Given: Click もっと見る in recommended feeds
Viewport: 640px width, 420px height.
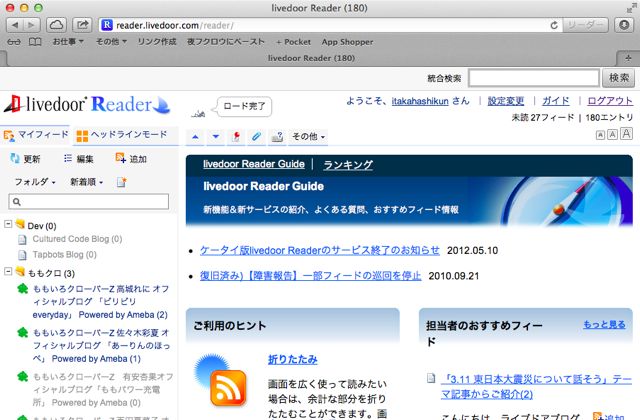Looking at the screenshot, I should point(604,324).
